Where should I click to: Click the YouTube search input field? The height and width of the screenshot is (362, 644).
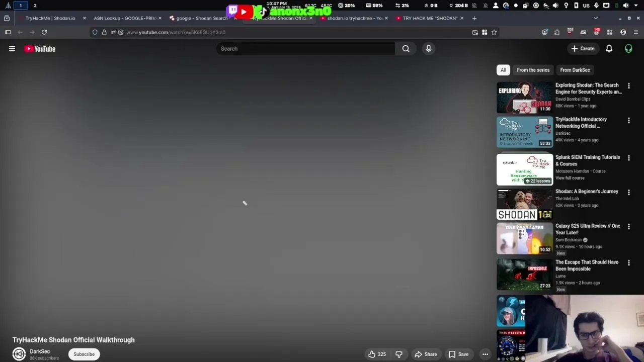pos(306,49)
